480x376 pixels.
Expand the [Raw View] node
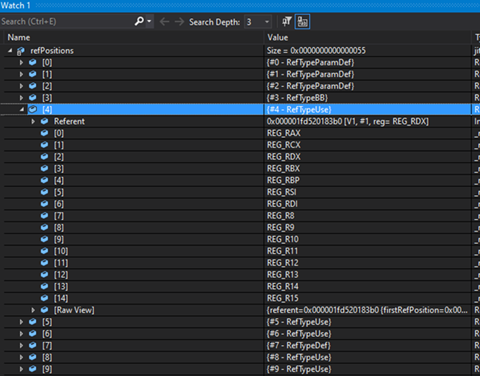tap(33, 310)
